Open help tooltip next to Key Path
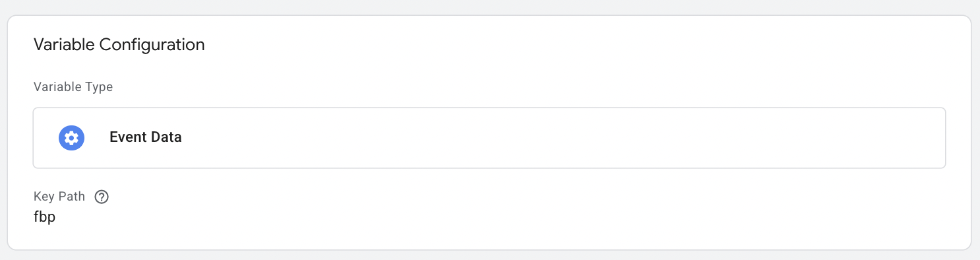 coord(102,197)
